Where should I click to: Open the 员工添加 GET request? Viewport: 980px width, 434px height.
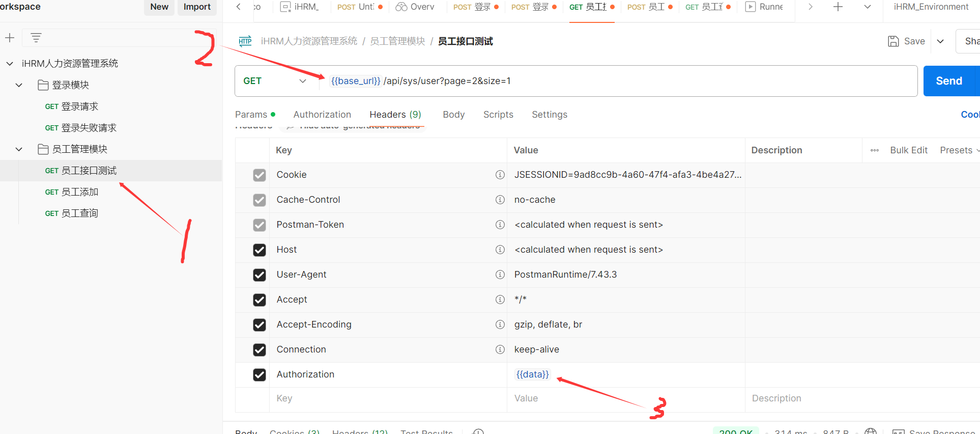[72, 192]
